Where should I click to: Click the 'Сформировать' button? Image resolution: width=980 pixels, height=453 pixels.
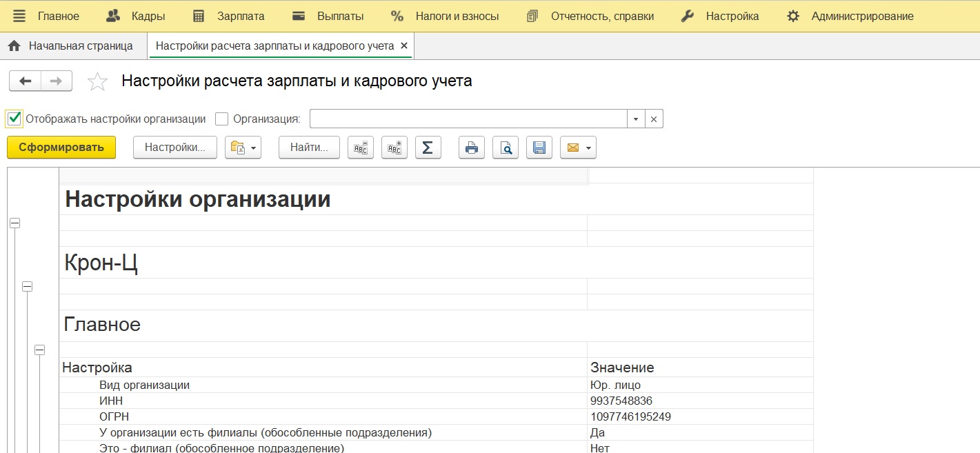point(61,147)
